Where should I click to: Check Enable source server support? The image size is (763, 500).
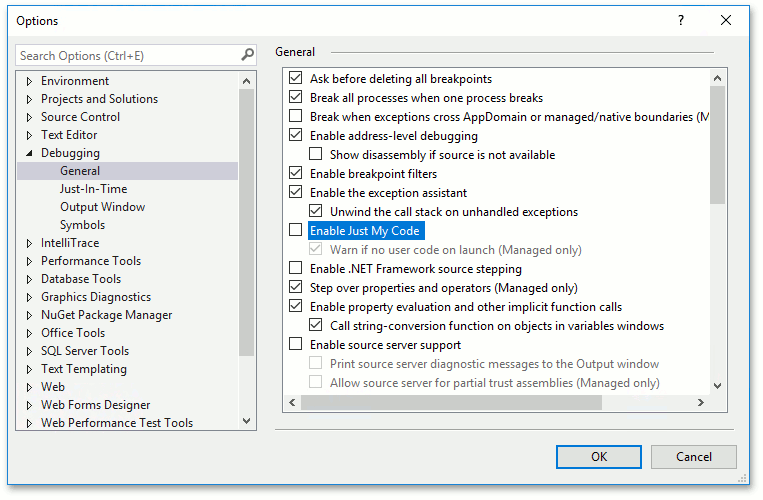[x=295, y=343]
